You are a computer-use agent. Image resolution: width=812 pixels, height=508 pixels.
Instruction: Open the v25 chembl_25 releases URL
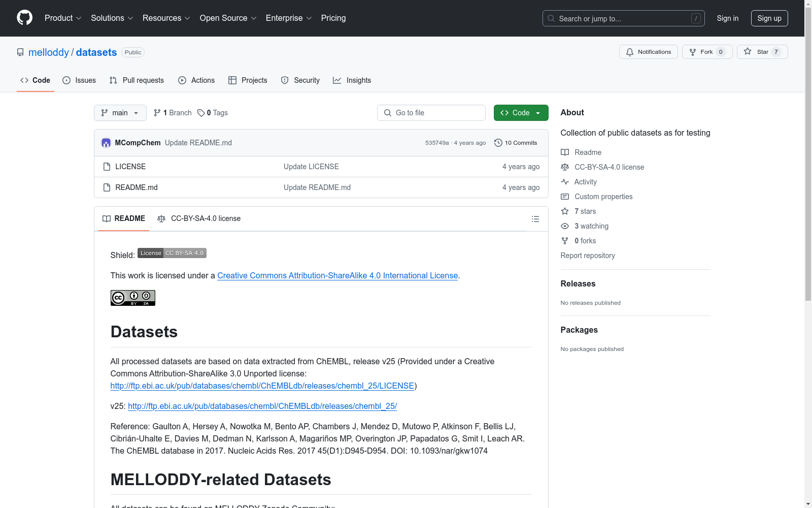[262, 406]
